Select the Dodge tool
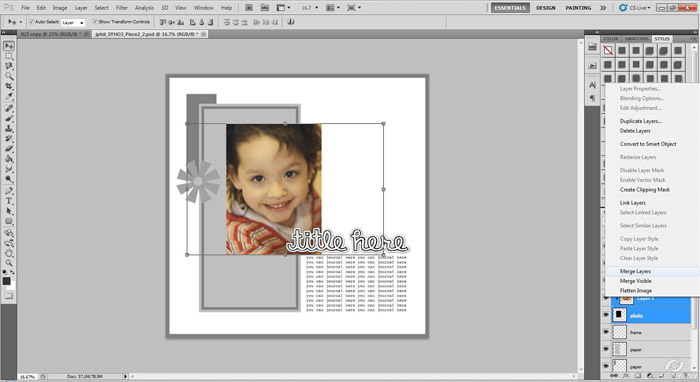 [8, 179]
